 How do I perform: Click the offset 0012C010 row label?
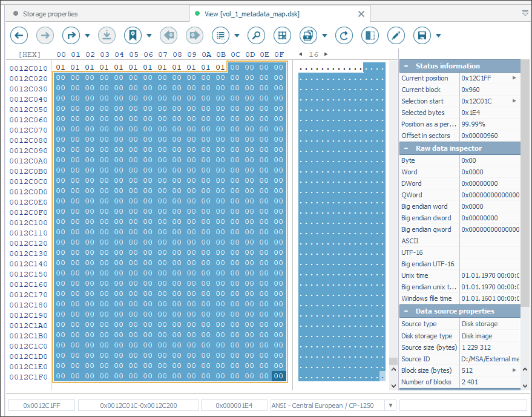click(28, 68)
